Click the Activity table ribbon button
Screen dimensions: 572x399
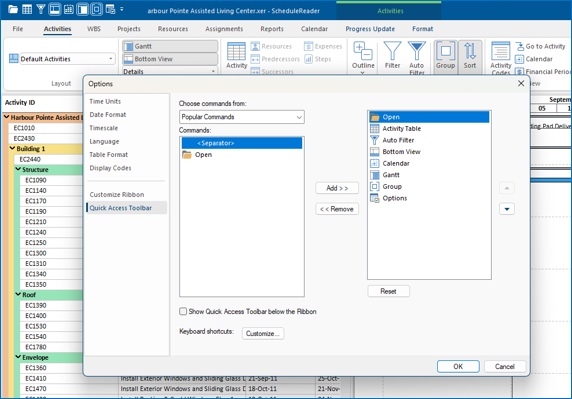(236, 55)
